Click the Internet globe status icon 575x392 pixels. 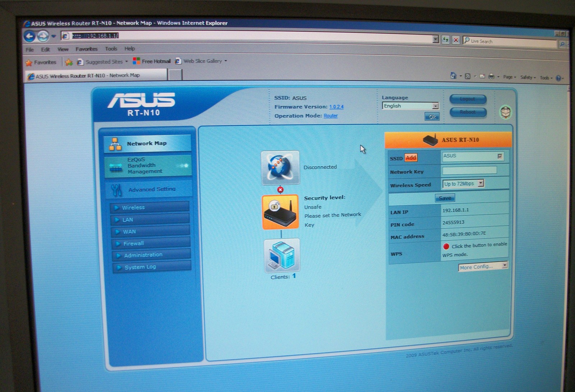pos(280,167)
